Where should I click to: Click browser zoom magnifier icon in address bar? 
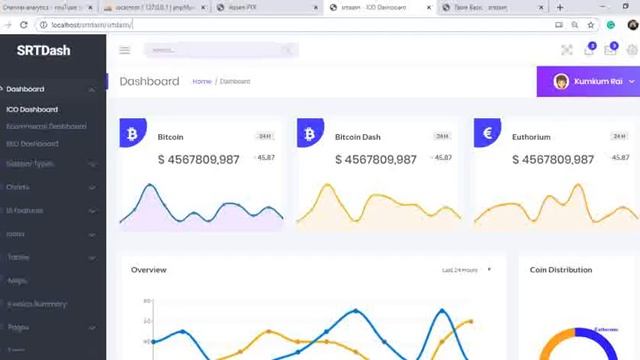[x=575, y=25]
